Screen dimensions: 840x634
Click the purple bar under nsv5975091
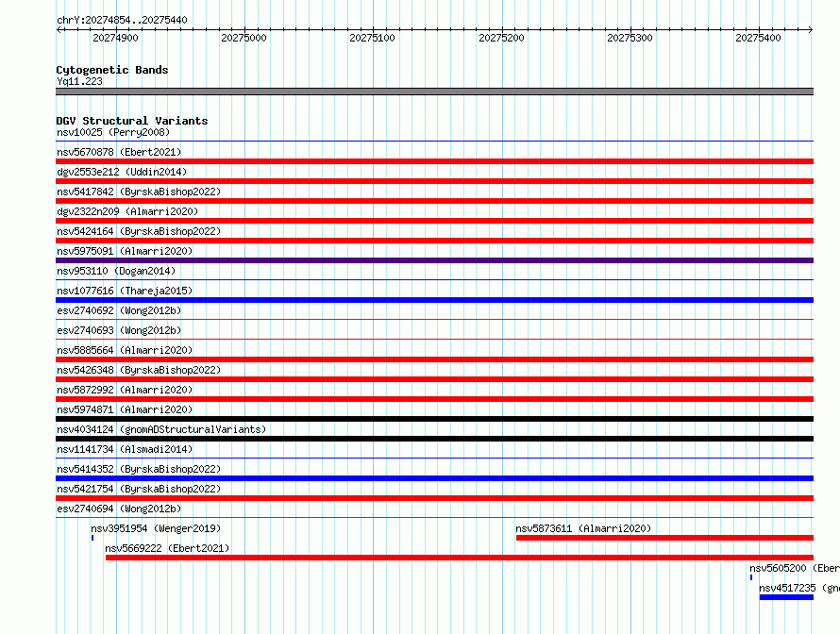[x=434, y=260]
